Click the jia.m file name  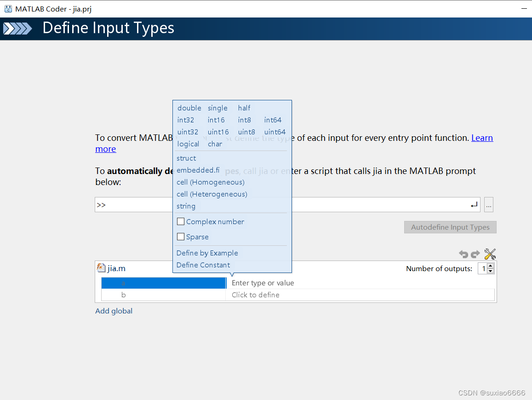[x=116, y=269]
